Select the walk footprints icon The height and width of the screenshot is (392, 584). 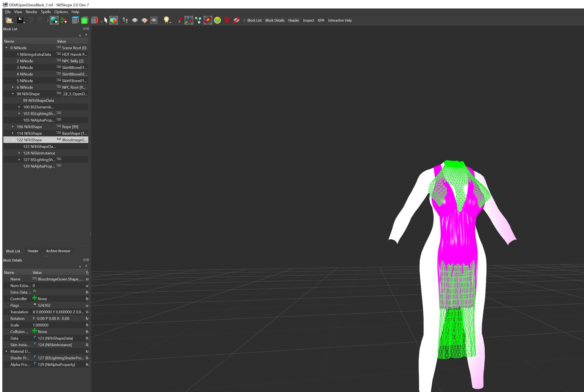pos(125,20)
